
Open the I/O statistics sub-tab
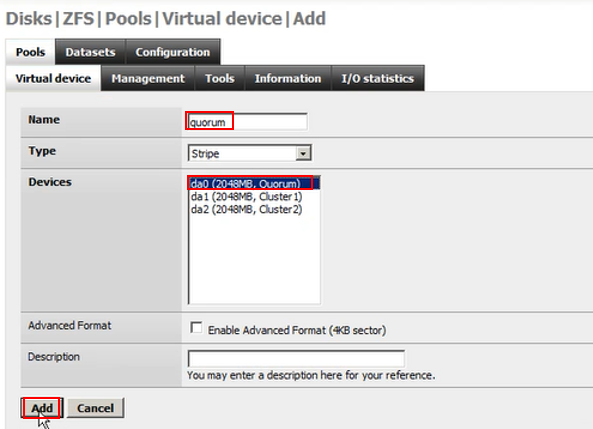click(x=377, y=78)
